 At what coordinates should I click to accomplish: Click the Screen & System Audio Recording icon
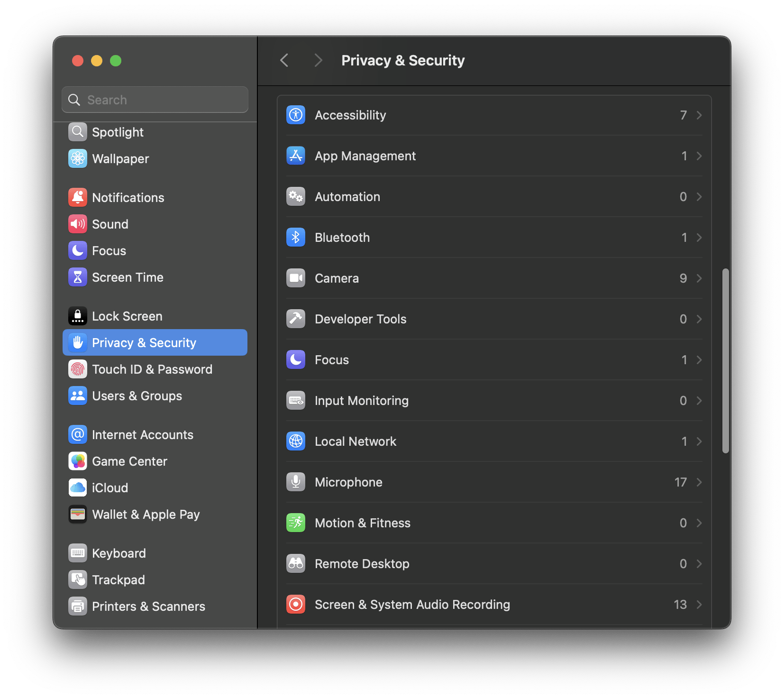(296, 605)
